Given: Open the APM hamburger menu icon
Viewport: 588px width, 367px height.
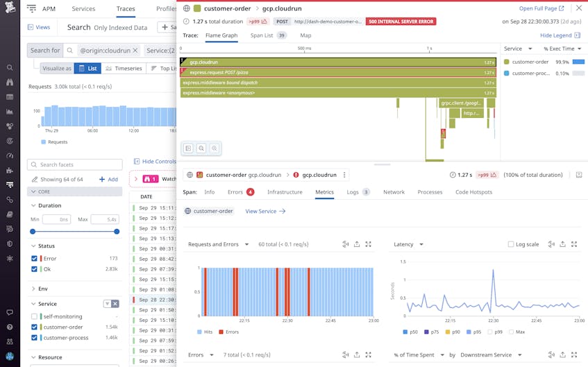Looking at the screenshot, I should [31, 8].
